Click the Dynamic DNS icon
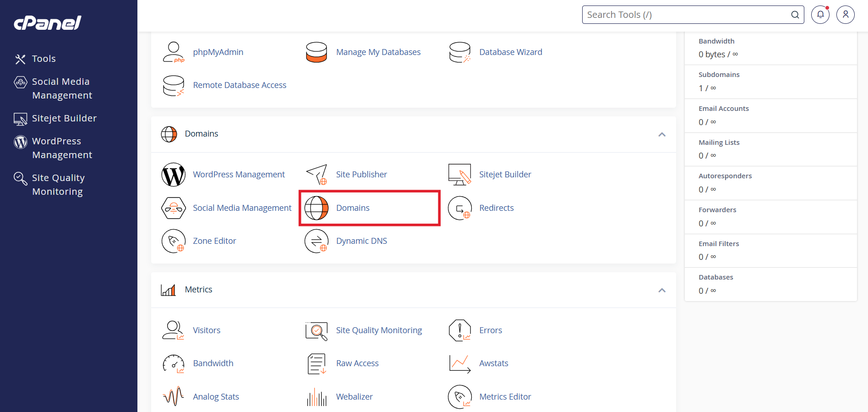 [x=317, y=241]
